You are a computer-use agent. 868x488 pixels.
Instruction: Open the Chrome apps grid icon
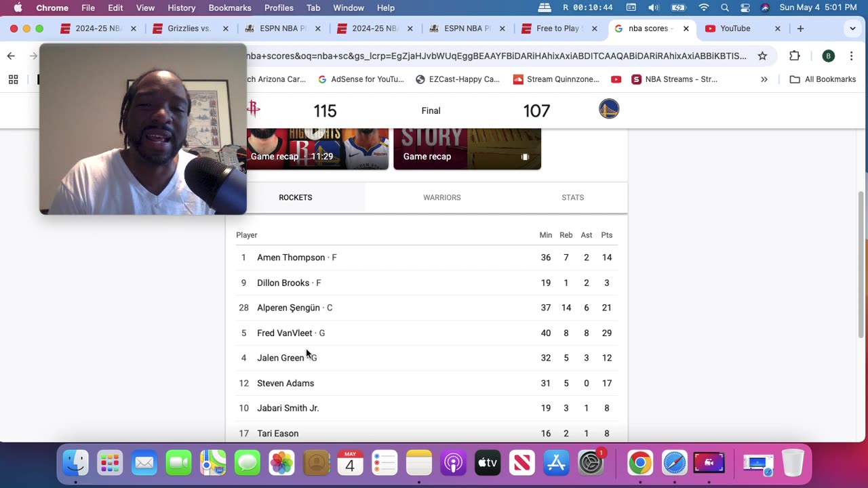[13, 79]
